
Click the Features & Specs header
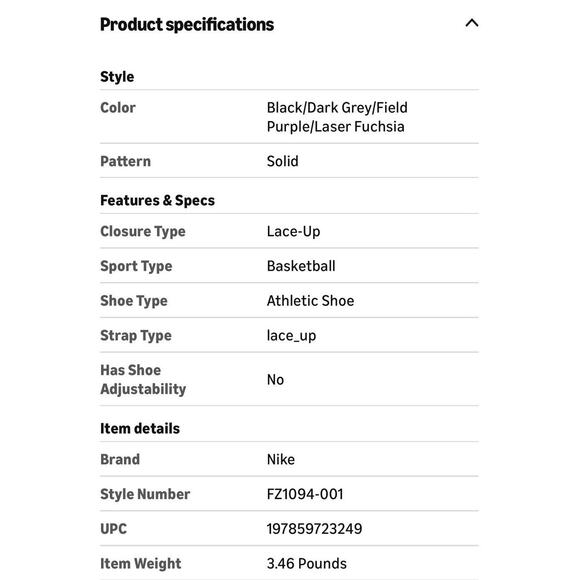coord(157,200)
